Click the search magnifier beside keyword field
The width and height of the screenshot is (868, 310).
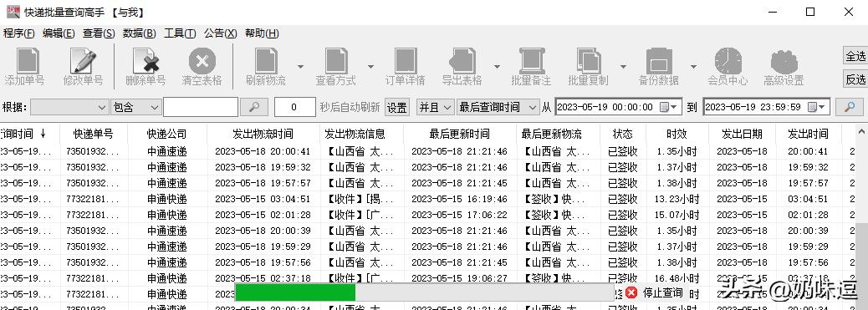pos(255,107)
